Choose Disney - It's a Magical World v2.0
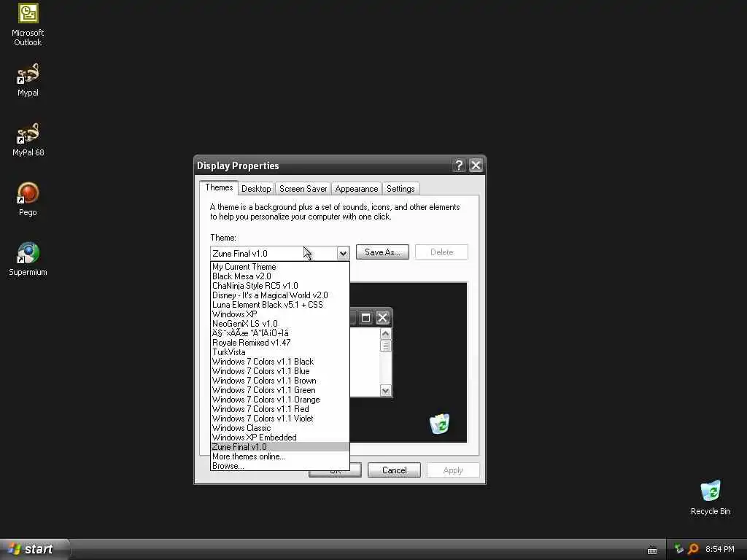Screen dimensions: 747x560 click(x=279, y=295)
